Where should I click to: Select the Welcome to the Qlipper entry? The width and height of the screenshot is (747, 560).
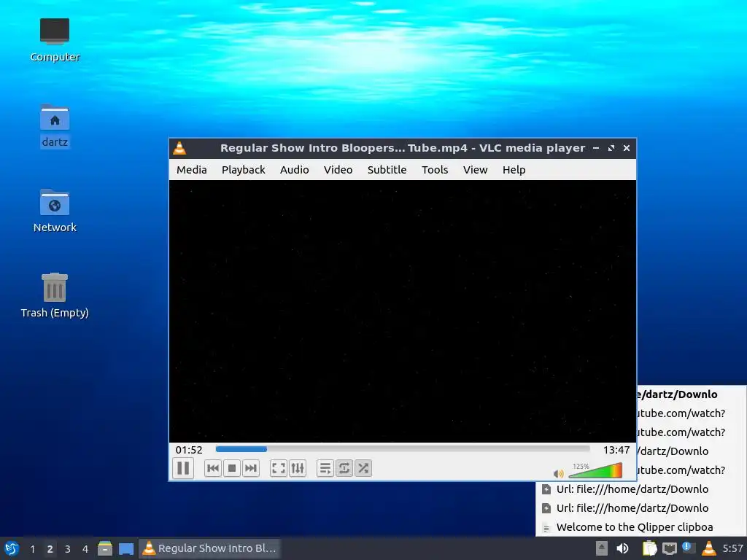[641, 527]
